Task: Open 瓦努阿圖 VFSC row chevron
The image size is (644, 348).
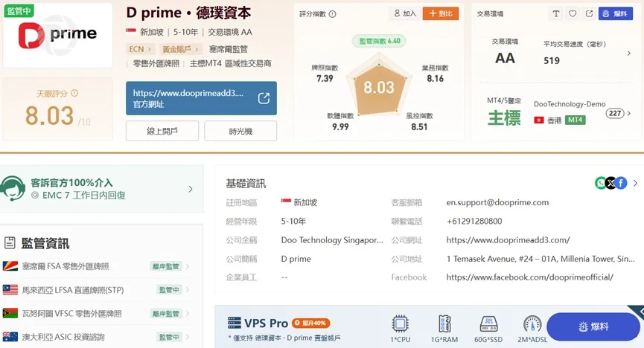Action: 188,314
